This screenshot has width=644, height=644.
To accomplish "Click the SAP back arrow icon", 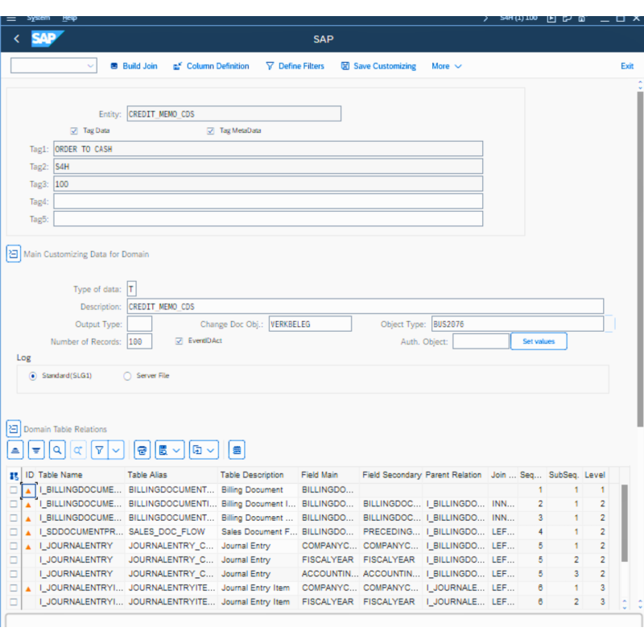I will pos(16,39).
